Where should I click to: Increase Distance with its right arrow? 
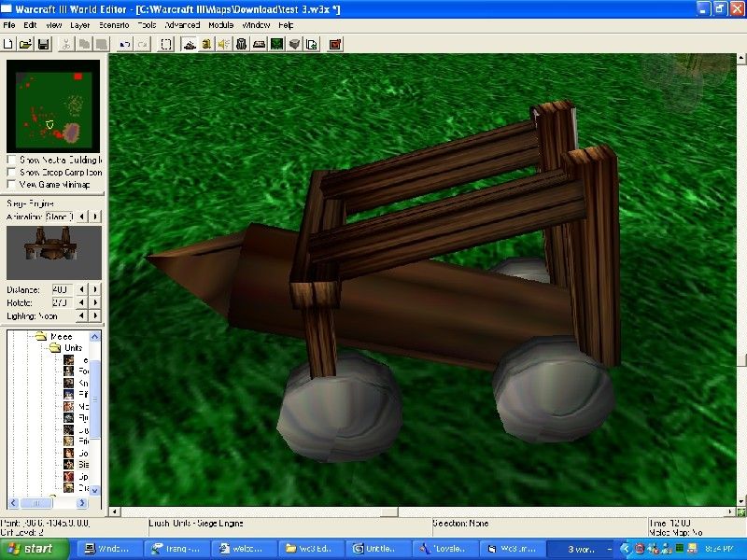click(x=95, y=289)
